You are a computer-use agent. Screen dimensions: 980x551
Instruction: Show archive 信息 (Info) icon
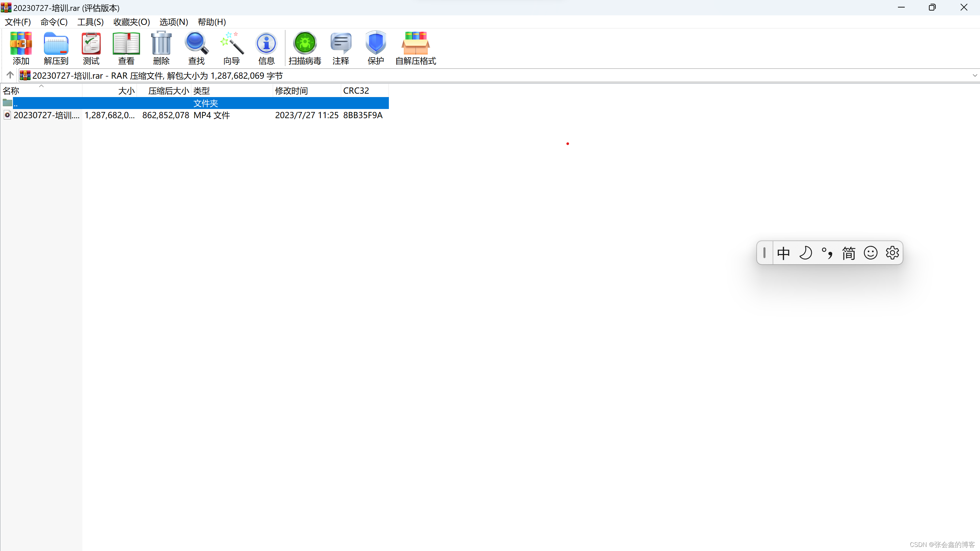coord(266,48)
